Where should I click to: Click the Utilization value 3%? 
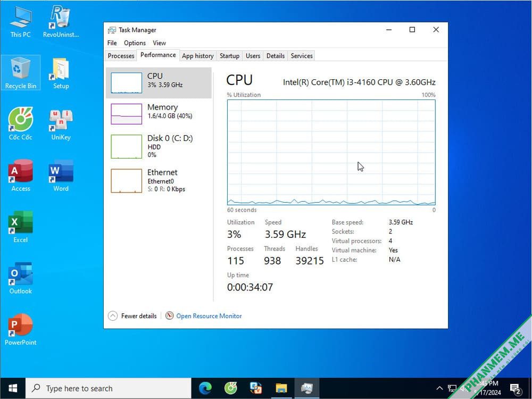(234, 234)
